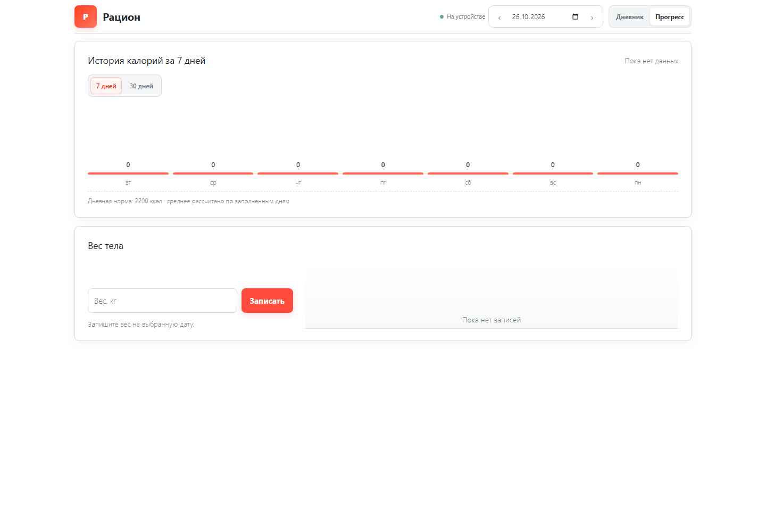Select the 30 дней range
The image size is (766, 532).
141,86
